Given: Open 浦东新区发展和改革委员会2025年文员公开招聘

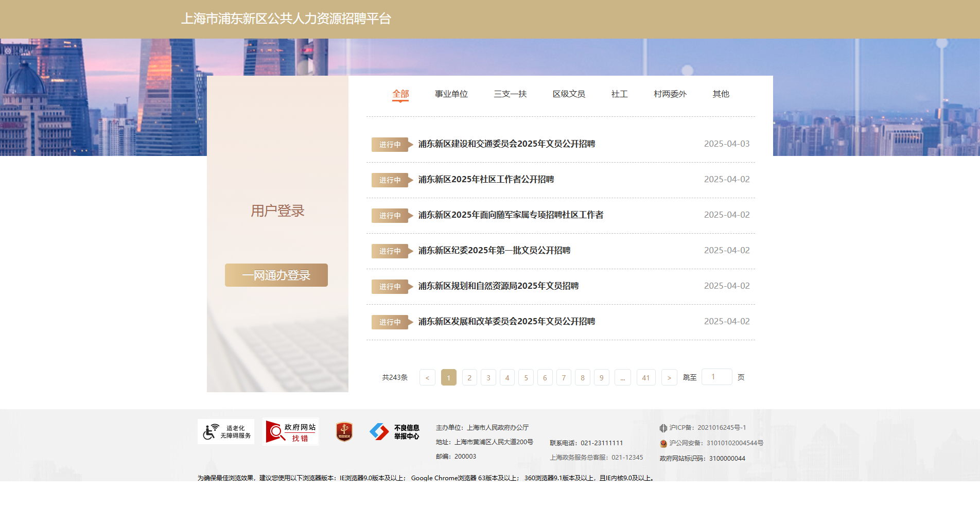Looking at the screenshot, I should [x=506, y=321].
